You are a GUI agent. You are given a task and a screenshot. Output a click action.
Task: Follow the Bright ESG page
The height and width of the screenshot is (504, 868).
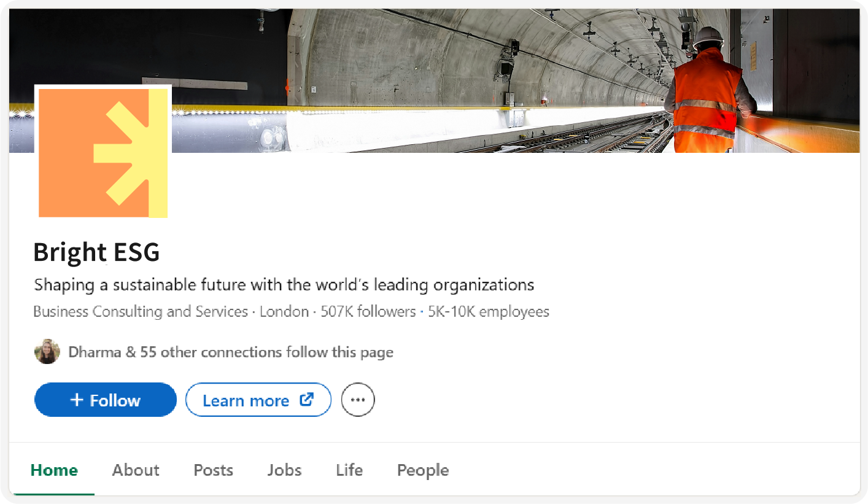tap(106, 400)
